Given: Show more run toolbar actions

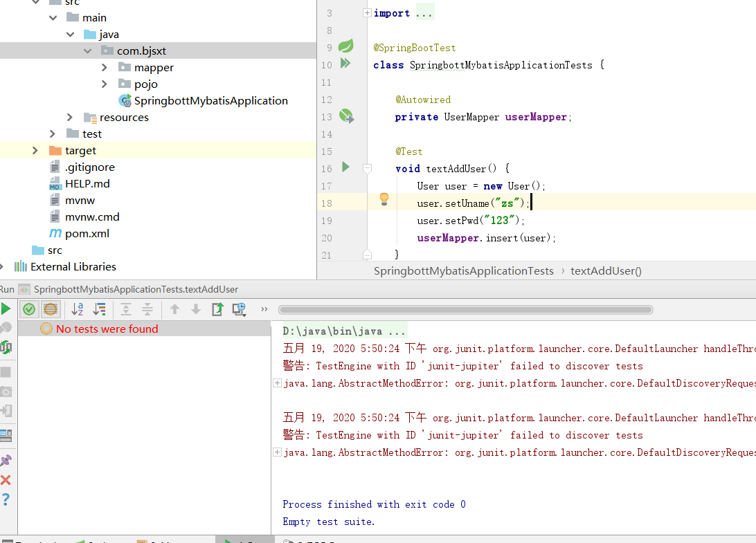Looking at the screenshot, I should [x=264, y=309].
